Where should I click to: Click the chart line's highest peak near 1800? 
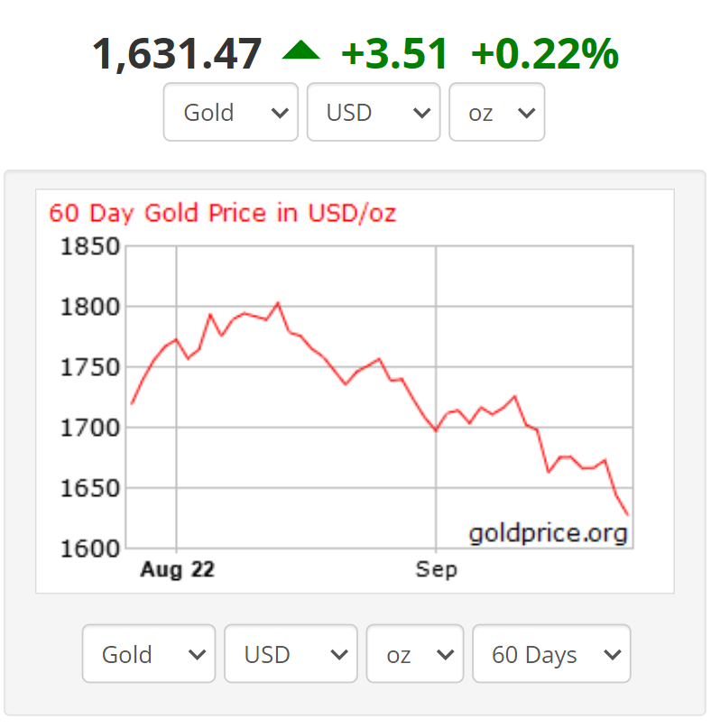pyautogui.click(x=278, y=303)
